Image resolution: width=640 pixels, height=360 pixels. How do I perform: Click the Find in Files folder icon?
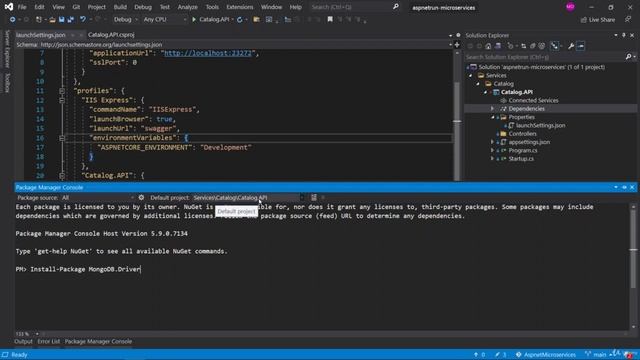[x=256, y=19]
